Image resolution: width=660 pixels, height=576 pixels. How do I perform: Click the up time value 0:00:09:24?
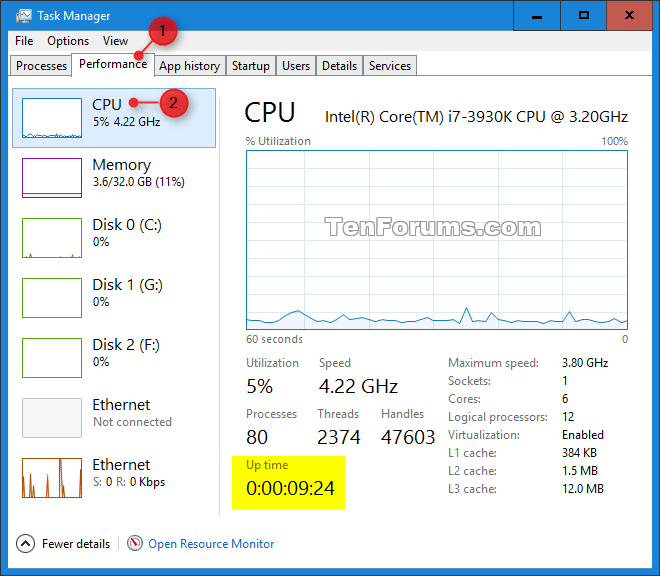290,488
